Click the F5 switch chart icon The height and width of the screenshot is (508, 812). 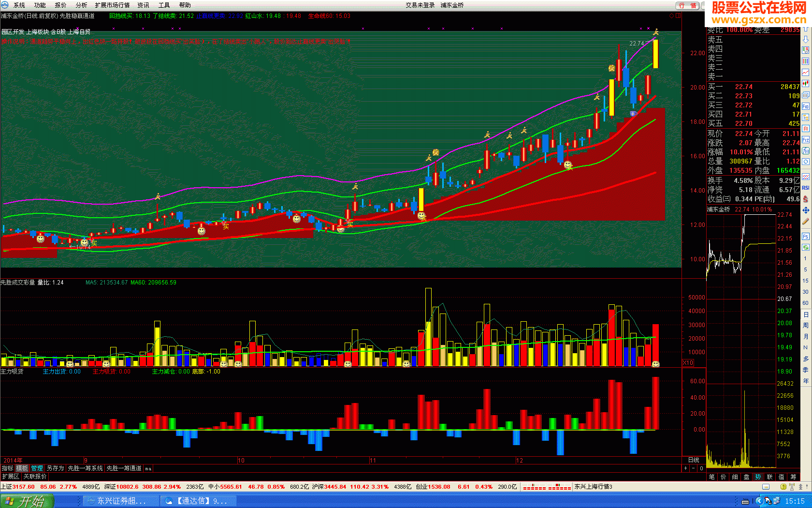tap(806, 236)
